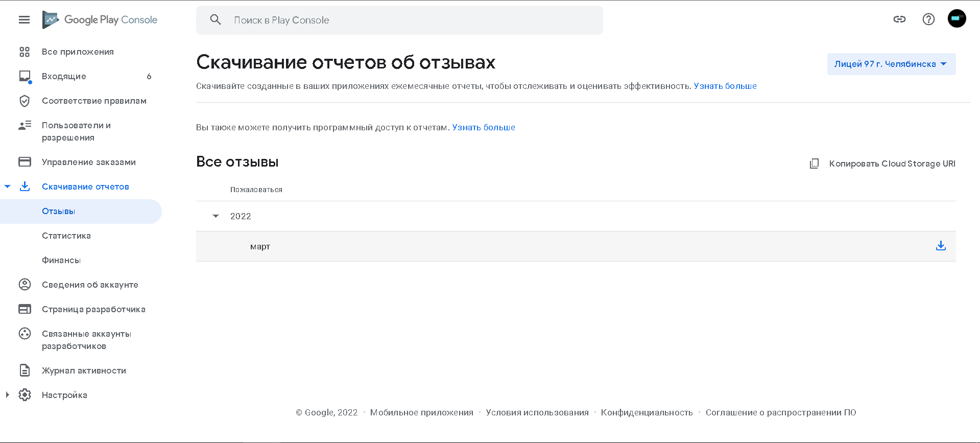
Task: Click the Google Play Console logo
Action: pyautogui.click(x=100, y=20)
